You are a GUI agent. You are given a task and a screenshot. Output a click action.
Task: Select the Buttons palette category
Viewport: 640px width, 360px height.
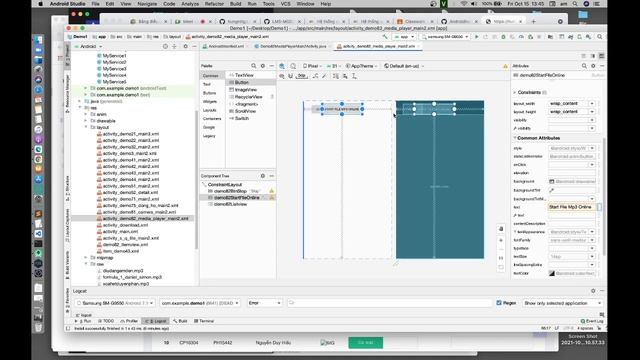[209, 93]
